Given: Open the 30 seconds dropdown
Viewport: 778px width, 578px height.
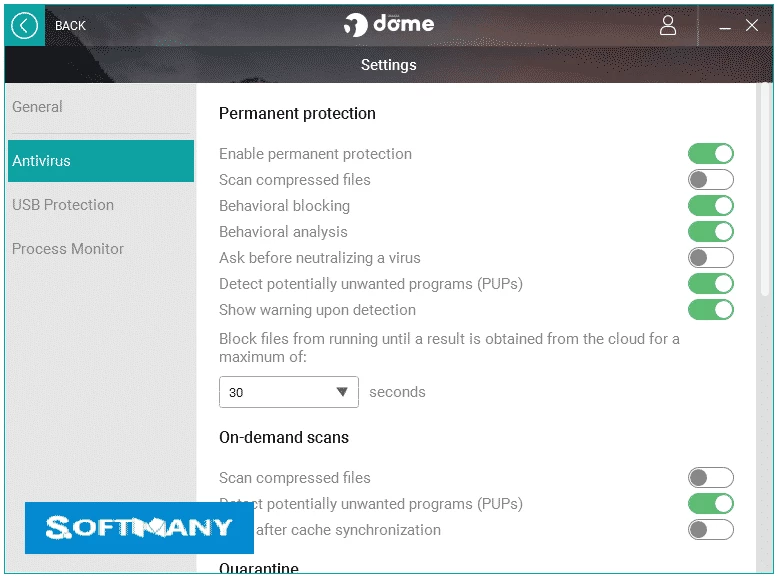Looking at the screenshot, I should (288, 392).
